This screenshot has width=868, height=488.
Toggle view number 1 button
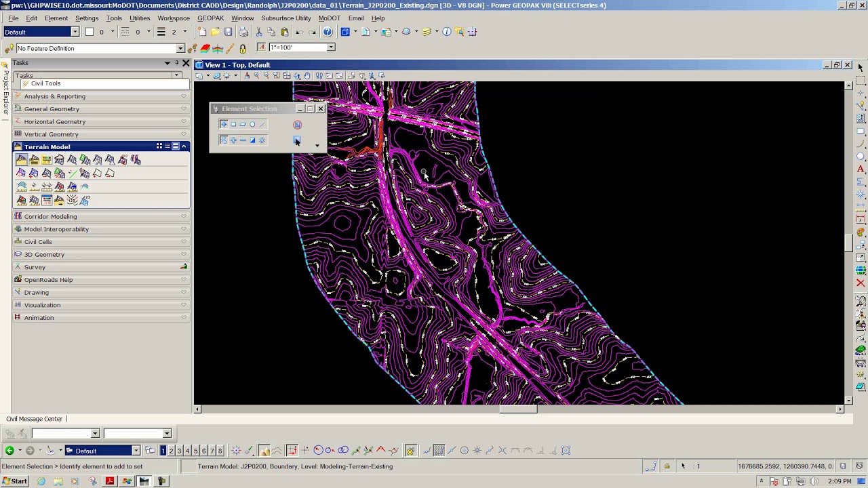[x=163, y=451]
